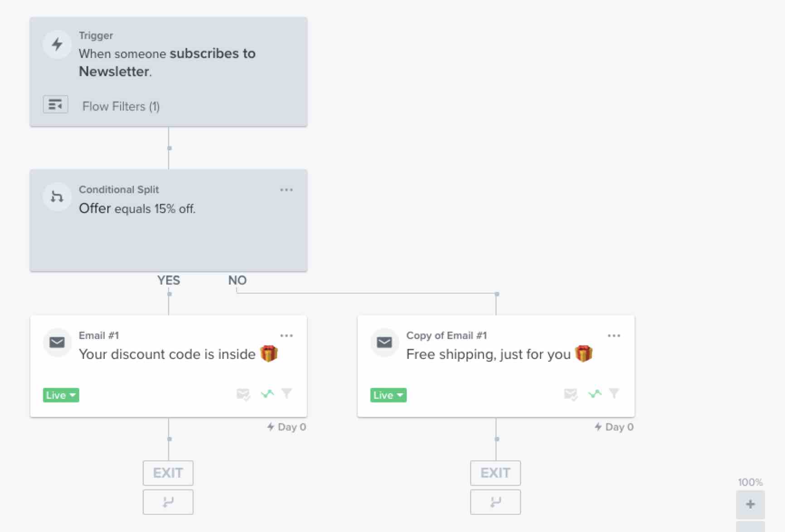This screenshot has width=785, height=532.
Task: Click the filter funnel icon on Copy of Email #1
Action: pos(615,394)
